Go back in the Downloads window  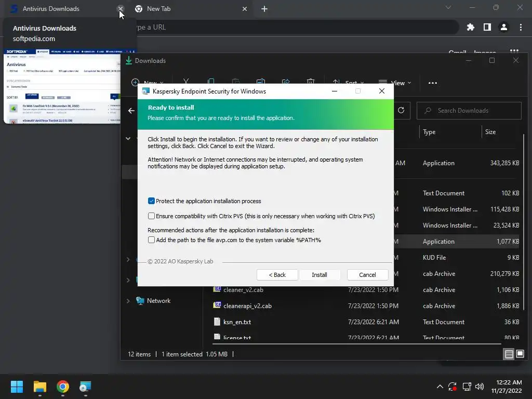click(x=131, y=111)
